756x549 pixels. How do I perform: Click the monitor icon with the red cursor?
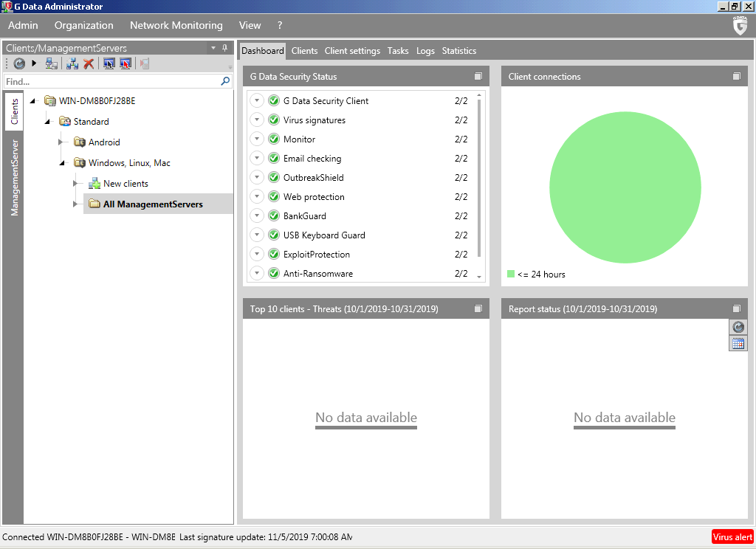point(126,64)
